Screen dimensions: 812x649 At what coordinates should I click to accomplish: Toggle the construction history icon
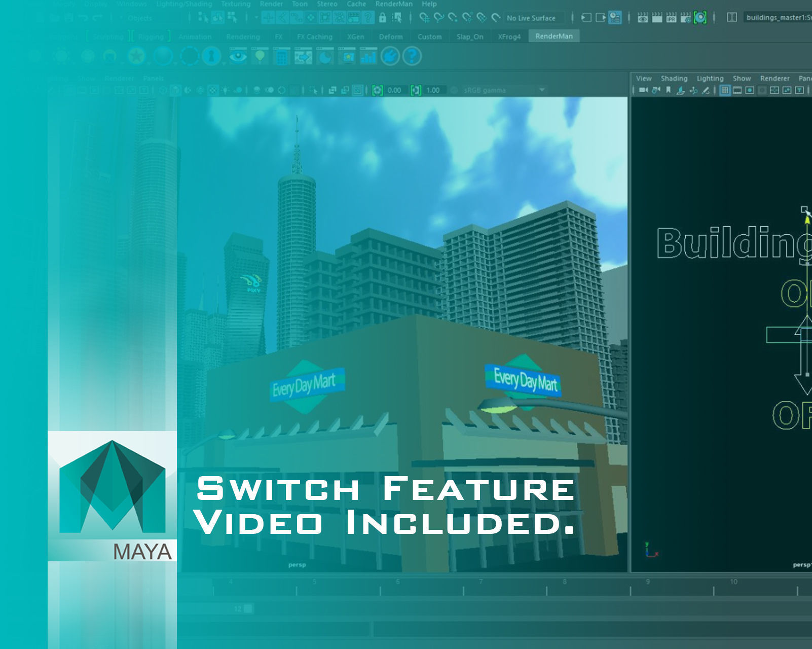coord(615,18)
